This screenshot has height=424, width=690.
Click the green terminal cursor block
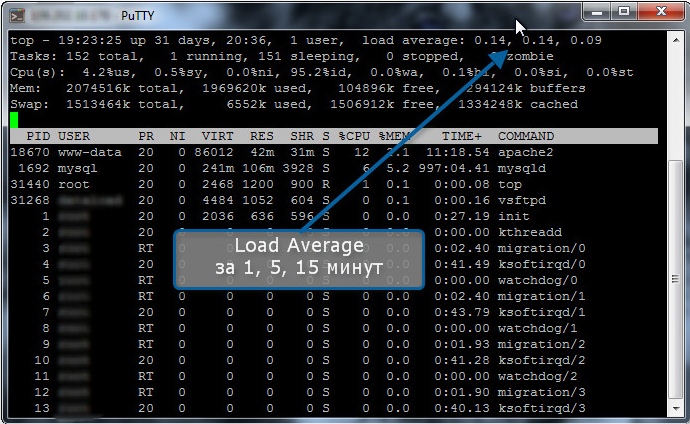pyautogui.click(x=14, y=120)
